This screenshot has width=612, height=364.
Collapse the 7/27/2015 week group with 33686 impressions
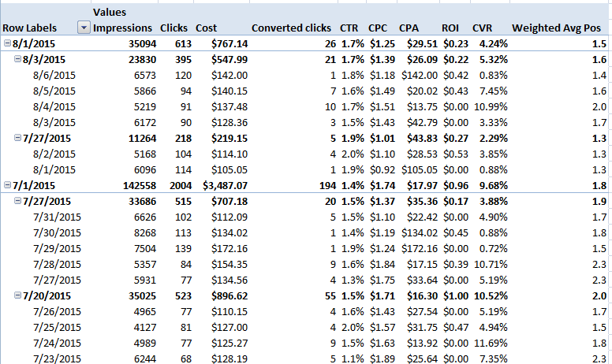(17, 201)
